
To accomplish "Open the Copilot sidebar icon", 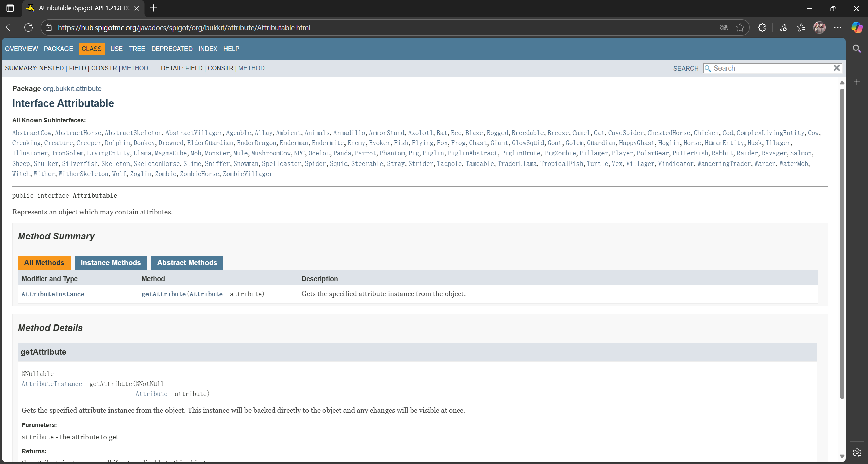I will (857, 27).
